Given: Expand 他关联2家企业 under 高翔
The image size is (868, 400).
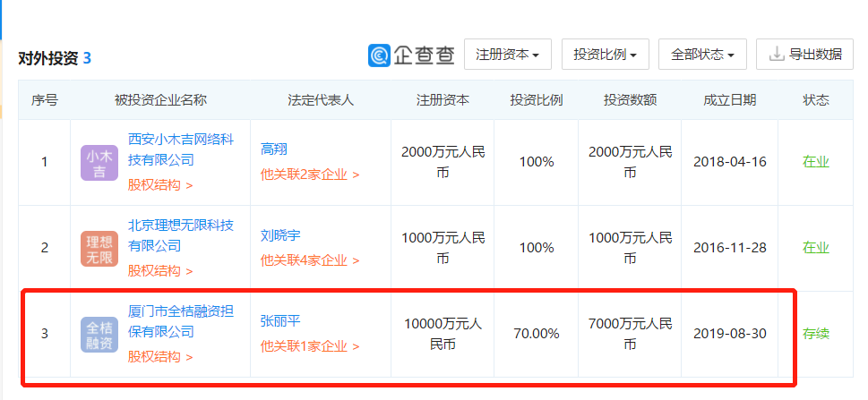Looking at the screenshot, I should 310,174.
